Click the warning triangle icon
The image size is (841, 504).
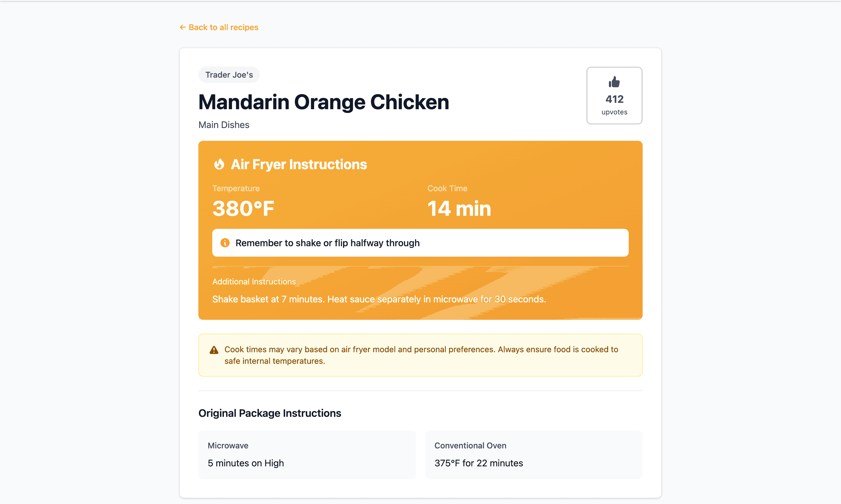pos(214,350)
